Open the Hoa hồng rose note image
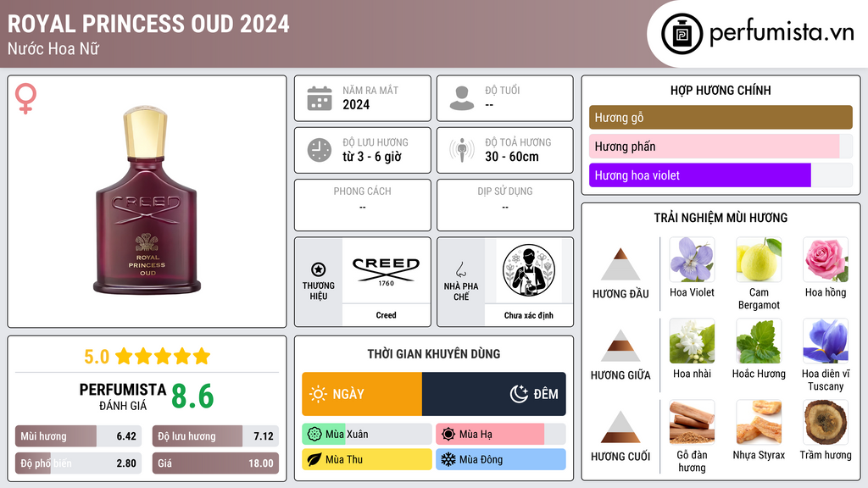The height and width of the screenshot is (488, 868). tap(826, 259)
